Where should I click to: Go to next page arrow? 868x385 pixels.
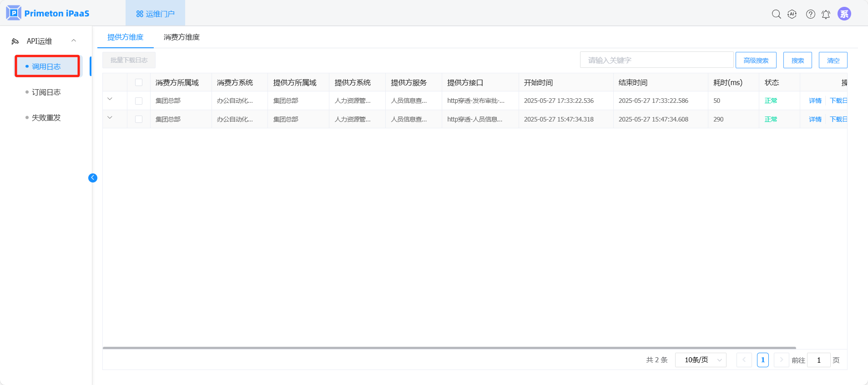click(x=781, y=360)
